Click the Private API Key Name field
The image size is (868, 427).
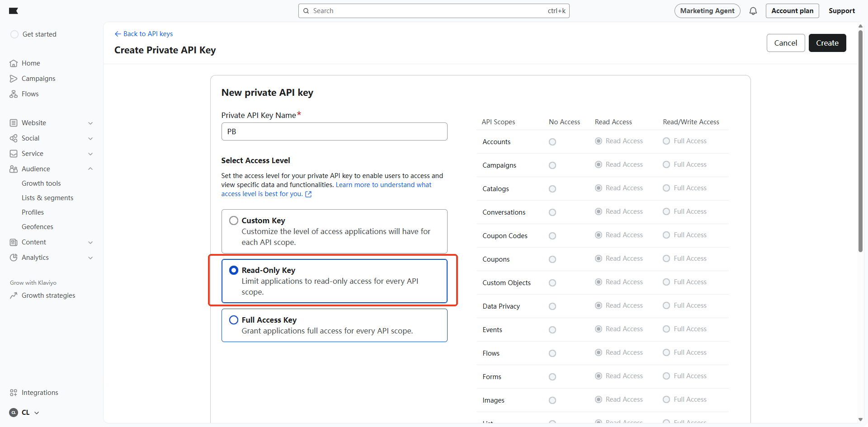(x=334, y=131)
